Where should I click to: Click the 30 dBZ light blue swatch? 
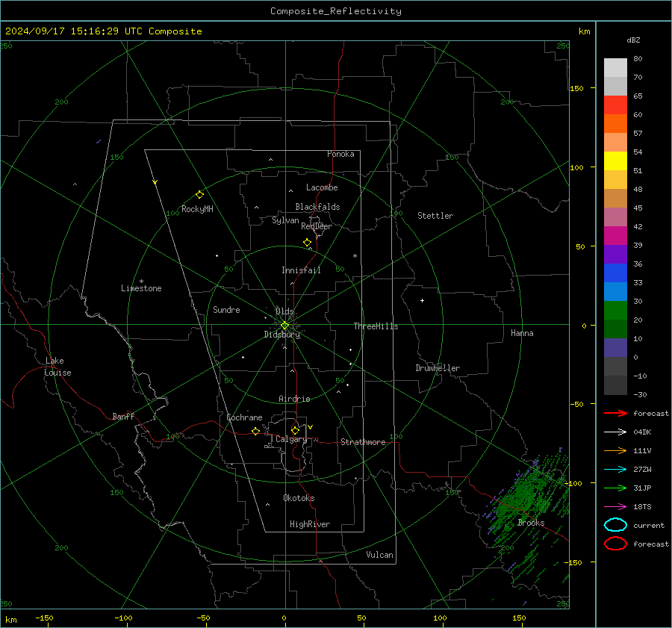615,291
